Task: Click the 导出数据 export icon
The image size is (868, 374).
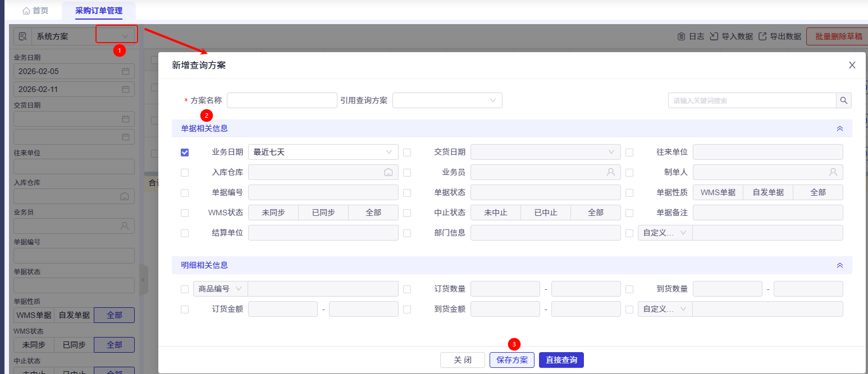Action: point(762,36)
